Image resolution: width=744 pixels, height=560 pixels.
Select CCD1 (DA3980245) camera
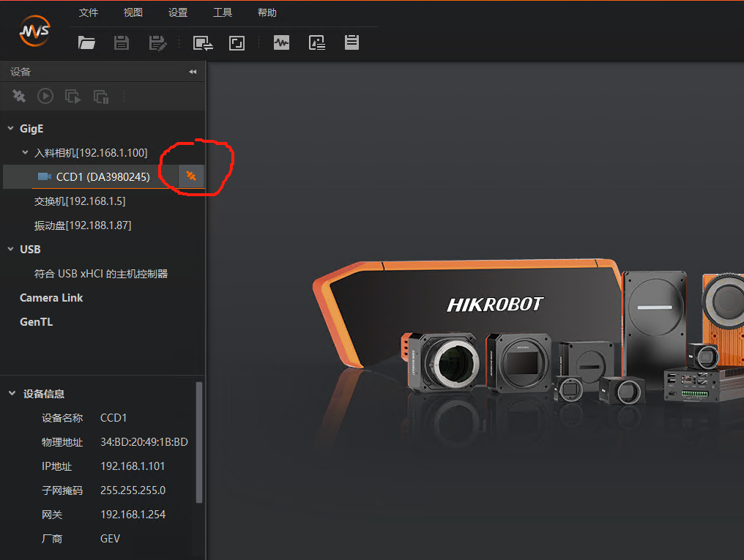(x=103, y=177)
